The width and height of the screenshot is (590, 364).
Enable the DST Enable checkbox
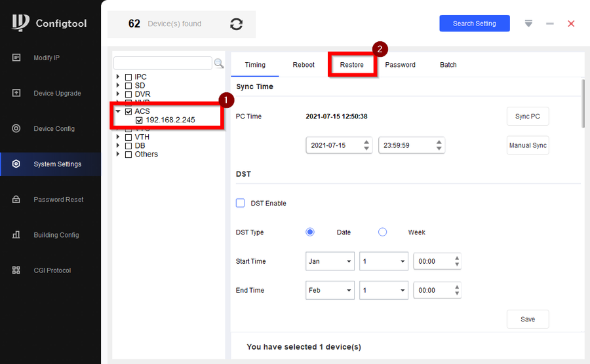(241, 203)
